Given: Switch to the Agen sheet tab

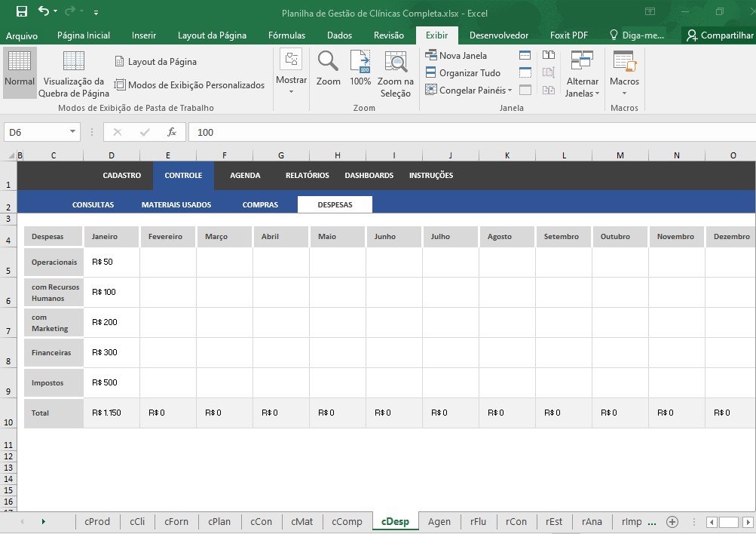Looking at the screenshot, I should 439,522.
